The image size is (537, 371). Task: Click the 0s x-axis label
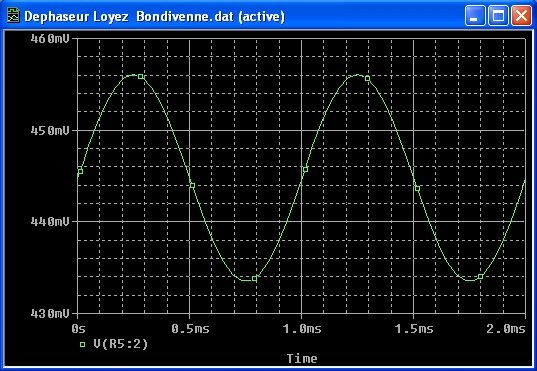click(78, 329)
